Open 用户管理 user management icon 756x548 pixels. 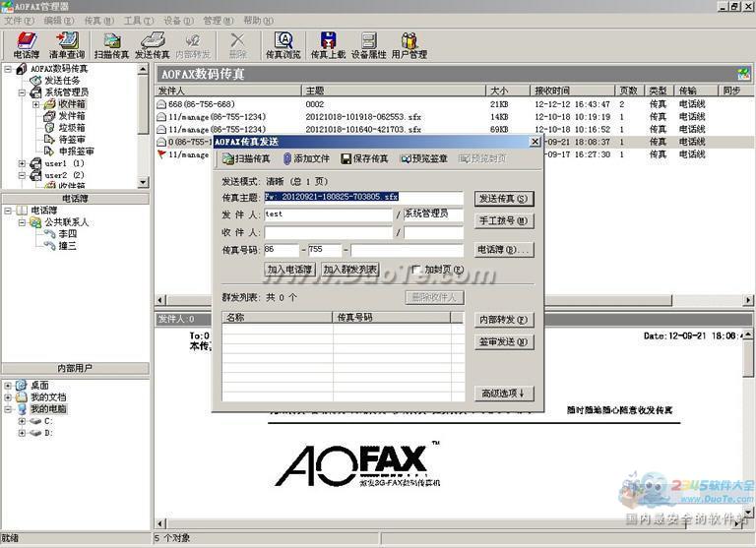tap(409, 45)
